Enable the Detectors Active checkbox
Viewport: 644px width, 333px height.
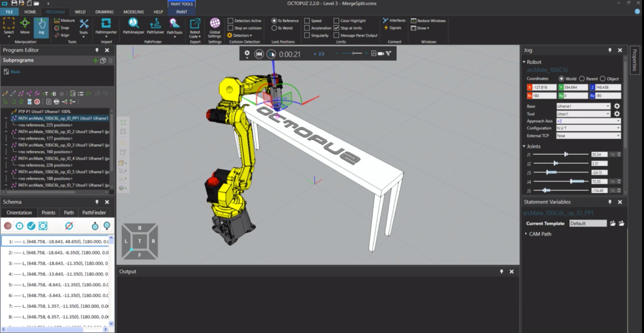point(230,21)
